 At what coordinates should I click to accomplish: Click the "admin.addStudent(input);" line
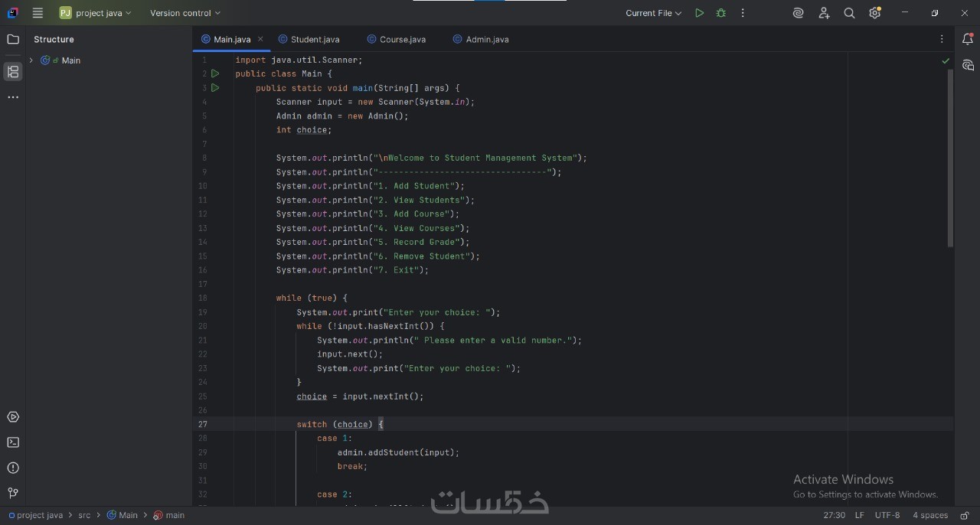398,452
